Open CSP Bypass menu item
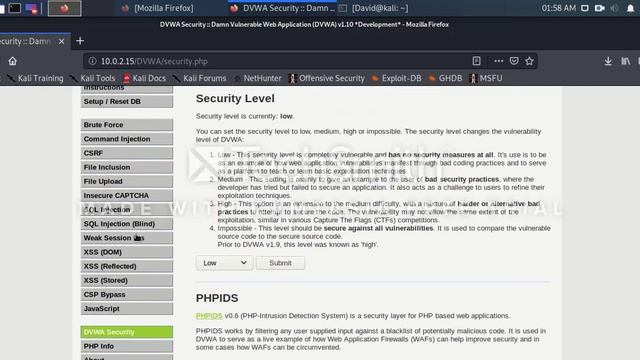640x360 pixels. pos(127,294)
